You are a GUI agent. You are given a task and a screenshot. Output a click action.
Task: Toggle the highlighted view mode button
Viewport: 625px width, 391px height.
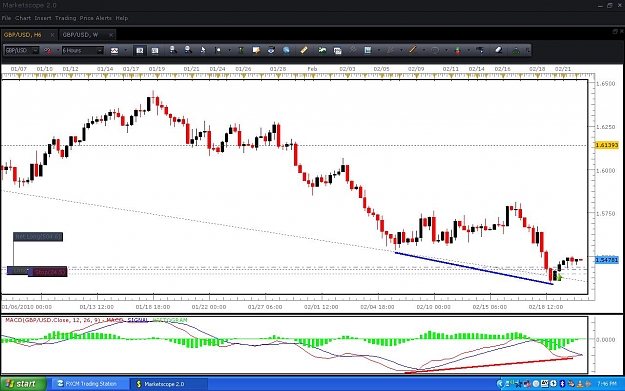[x=140, y=51]
